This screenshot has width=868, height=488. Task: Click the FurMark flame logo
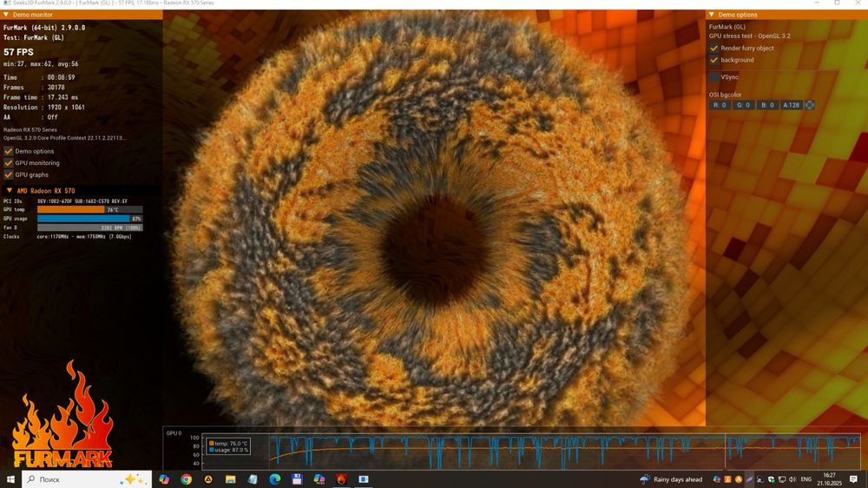pyautogui.click(x=62, y=414)
